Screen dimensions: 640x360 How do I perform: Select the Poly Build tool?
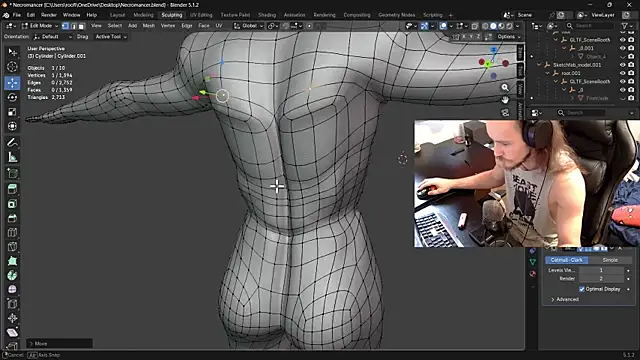12,261
